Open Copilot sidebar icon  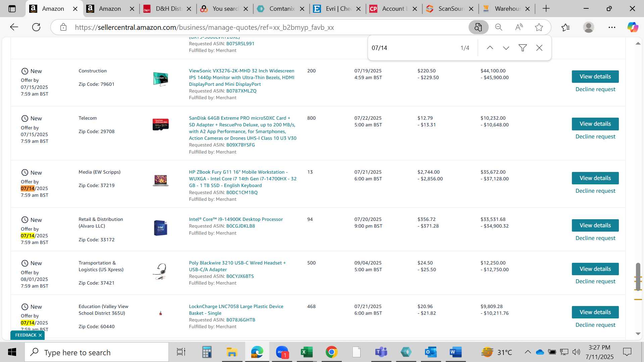click(x=633, y=27)
